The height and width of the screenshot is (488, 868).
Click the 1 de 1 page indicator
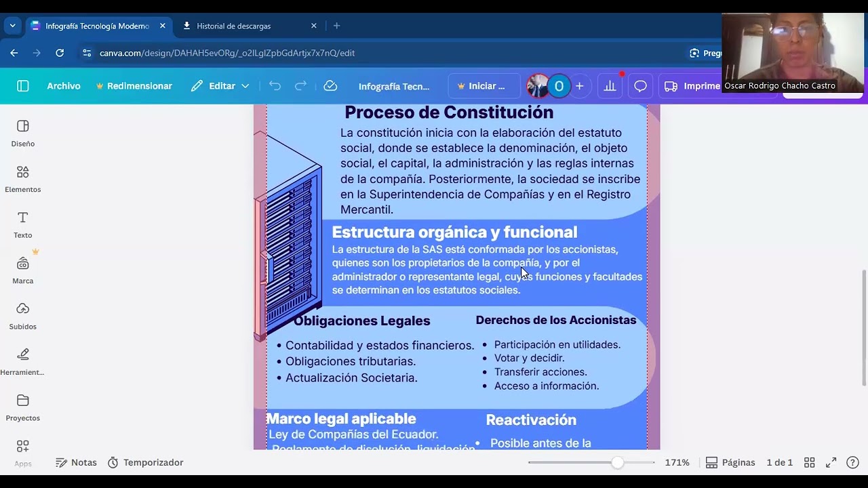tap(779, 462)
